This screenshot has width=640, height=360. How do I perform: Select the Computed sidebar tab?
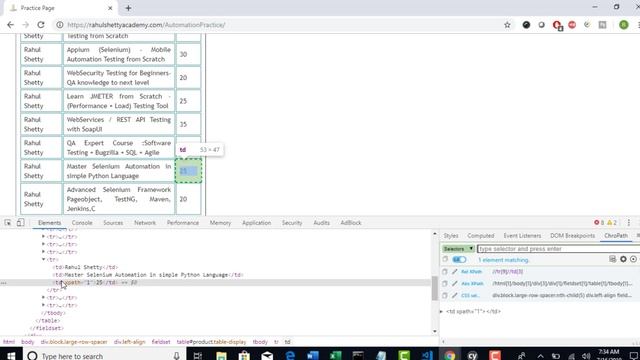click(481, 236)
